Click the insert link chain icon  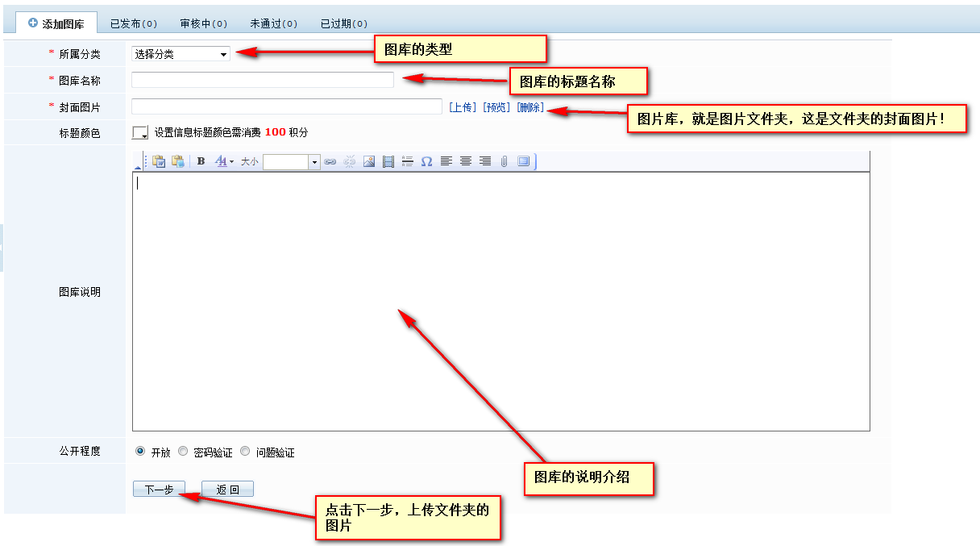330,162
